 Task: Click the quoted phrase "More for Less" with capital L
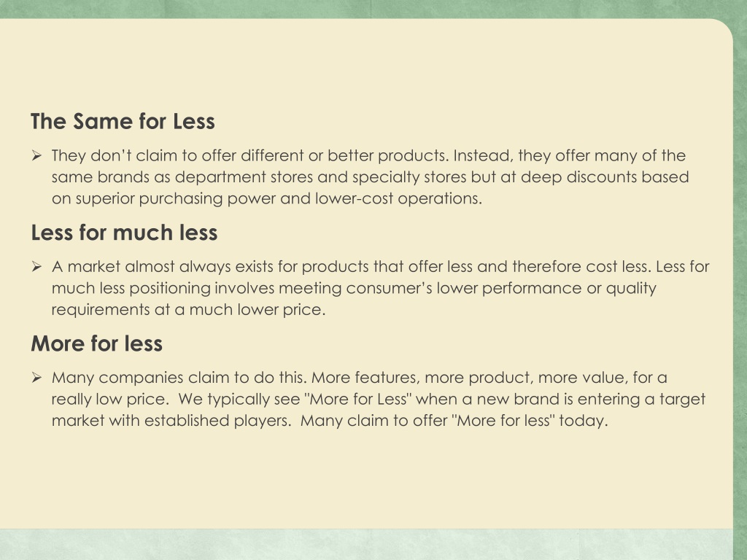[x=358, y=399]
